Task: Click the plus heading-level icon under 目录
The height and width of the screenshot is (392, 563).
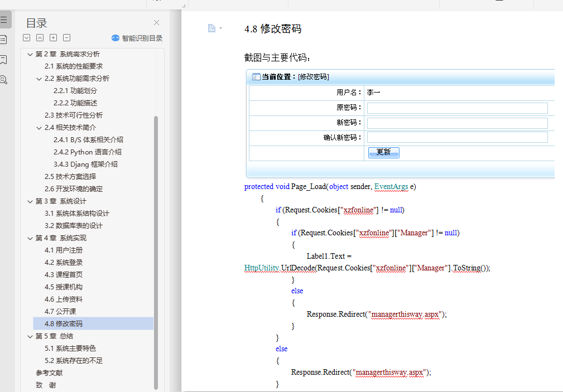Action: click(x=53, y=38)
